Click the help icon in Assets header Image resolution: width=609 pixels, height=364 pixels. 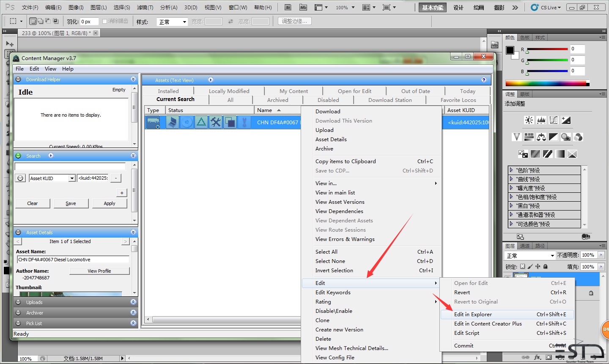pyautogui.click(x=484, y=80)
